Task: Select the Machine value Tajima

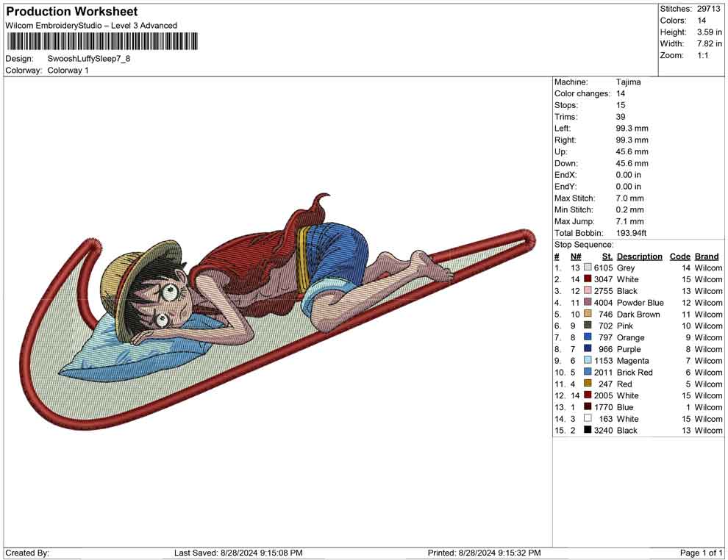Action: pyautogui.click(x=628, y=82)
